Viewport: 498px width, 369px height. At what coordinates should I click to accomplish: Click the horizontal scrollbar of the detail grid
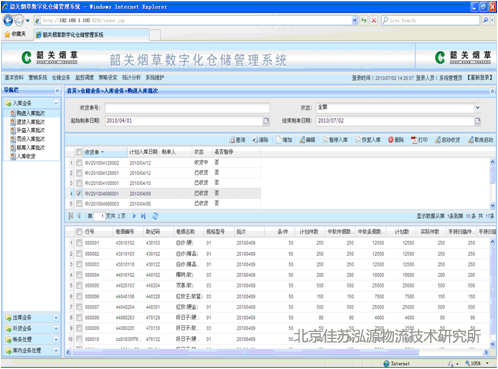point(245,352)
